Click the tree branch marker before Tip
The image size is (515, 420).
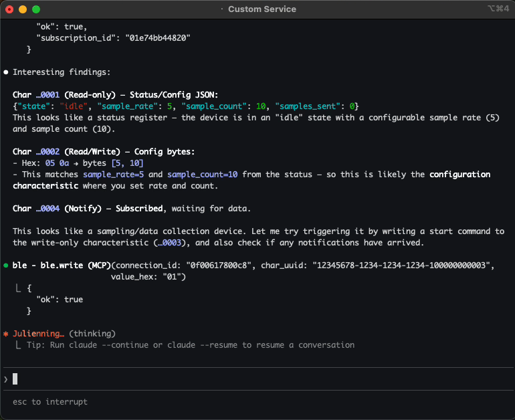[18, 345]
